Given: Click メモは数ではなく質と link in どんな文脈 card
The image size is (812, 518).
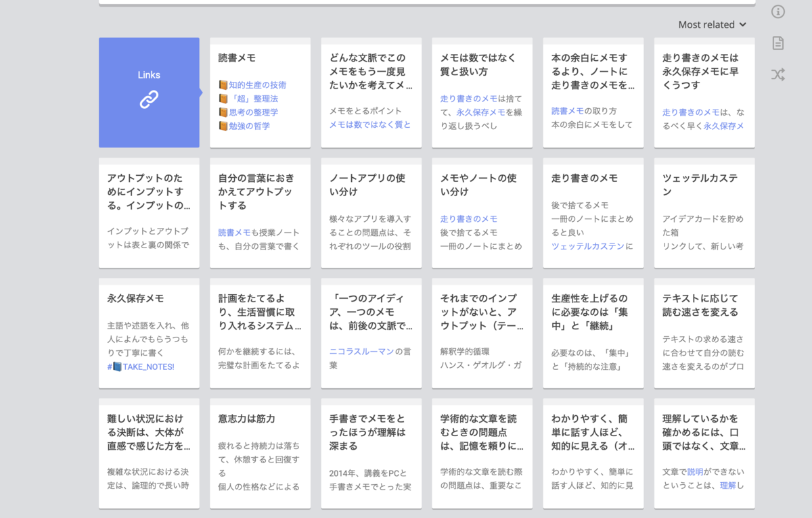Looking at the screenshot, I should tap(370, 124).
